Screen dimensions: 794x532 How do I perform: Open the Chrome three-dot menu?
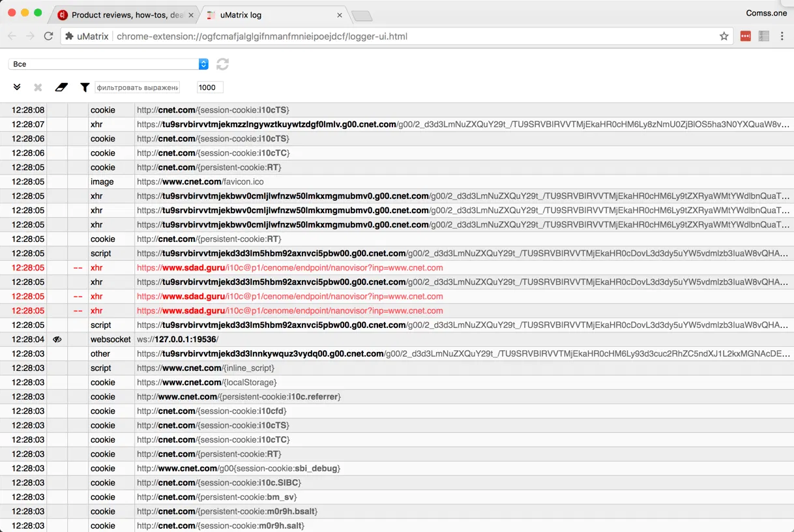[782, 37]
